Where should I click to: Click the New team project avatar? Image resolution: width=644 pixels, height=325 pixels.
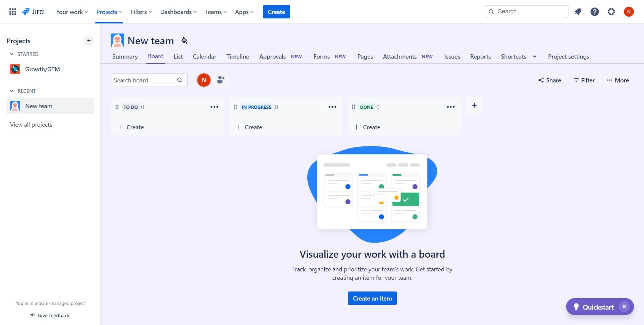point(117,40)
